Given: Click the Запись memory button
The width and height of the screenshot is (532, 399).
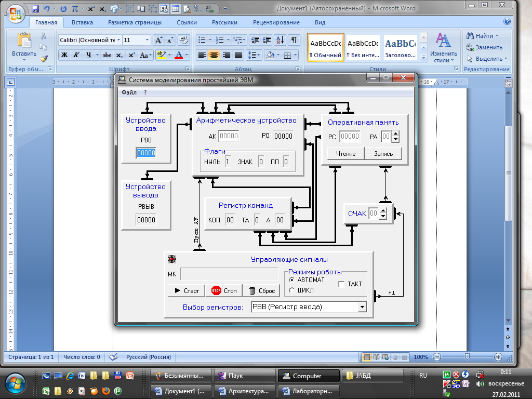Looking at the screenshot, I should click(383, 154).
